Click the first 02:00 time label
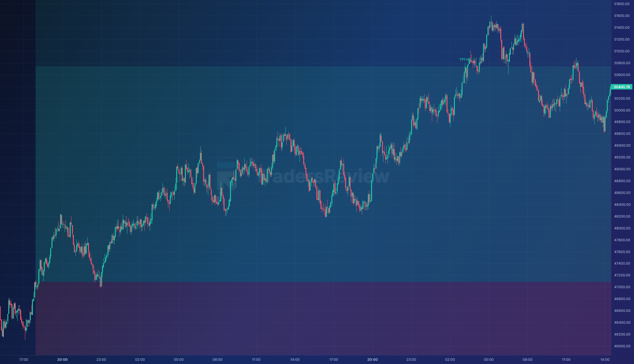Viewport: 634px width, 364px height. [x=140, y=360]
